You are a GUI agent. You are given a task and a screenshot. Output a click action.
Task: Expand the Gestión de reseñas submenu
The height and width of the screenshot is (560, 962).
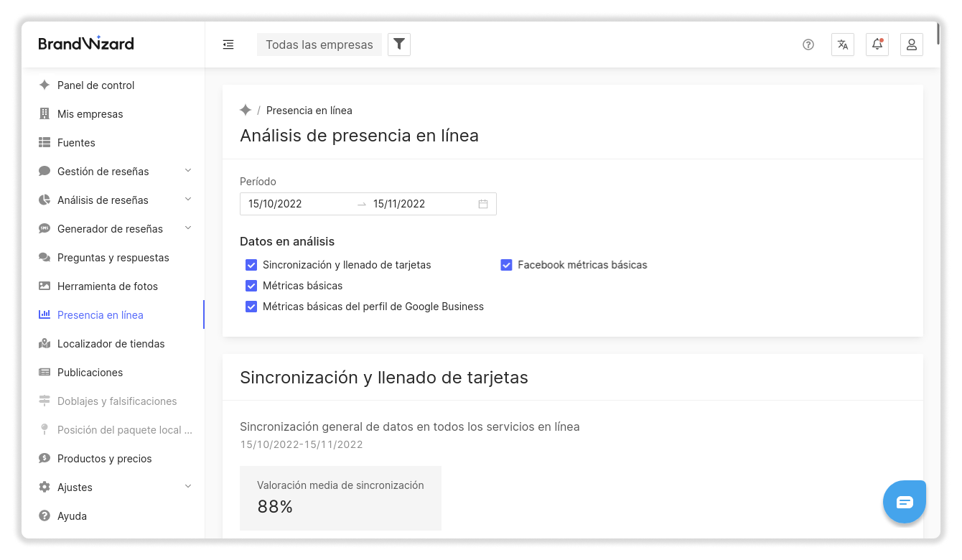(x=188, y=171)
